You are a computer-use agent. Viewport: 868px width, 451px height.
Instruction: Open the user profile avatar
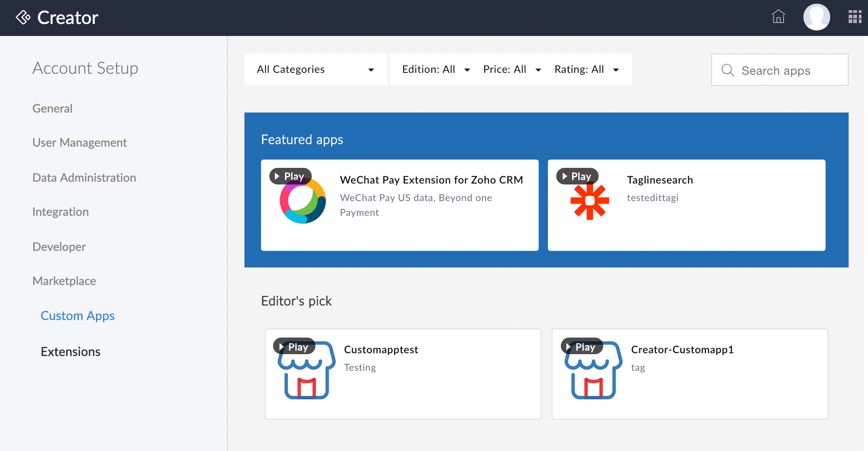tap(817, 17)
